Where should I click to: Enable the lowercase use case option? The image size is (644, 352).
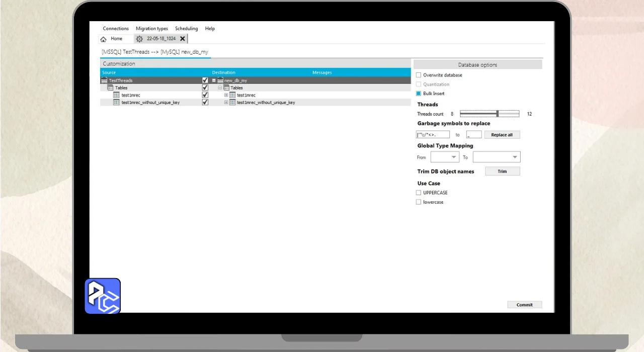(x=419, y=202)
